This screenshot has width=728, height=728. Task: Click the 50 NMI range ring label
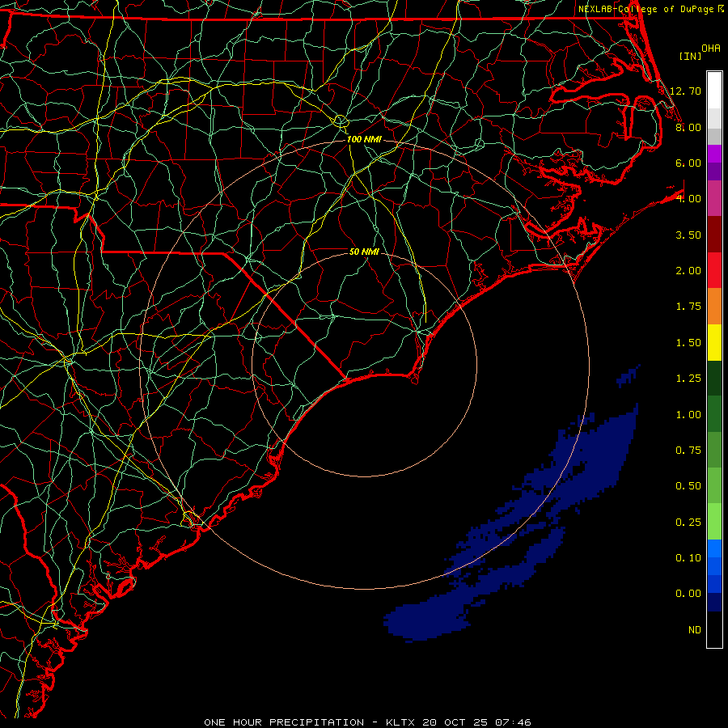coord(364,252)
